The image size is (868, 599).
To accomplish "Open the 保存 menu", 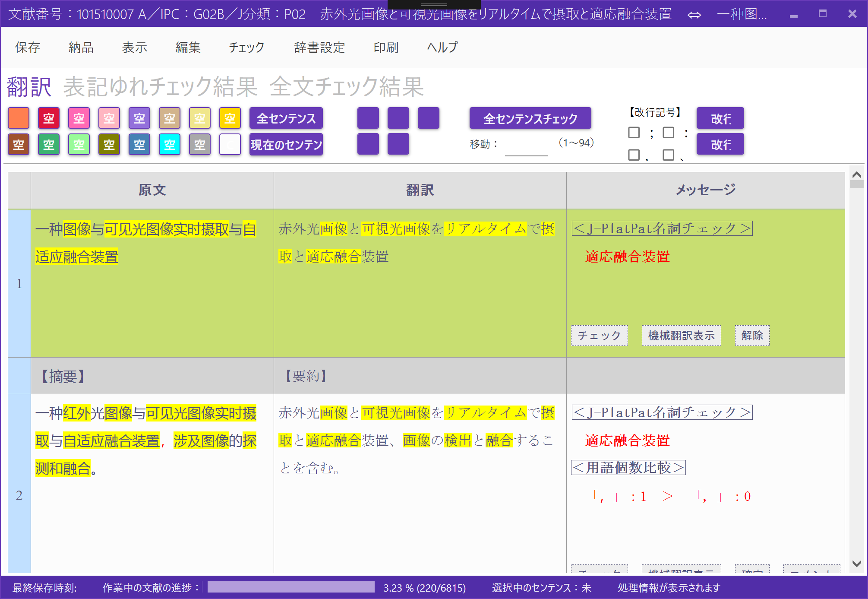I will [28, 48].
